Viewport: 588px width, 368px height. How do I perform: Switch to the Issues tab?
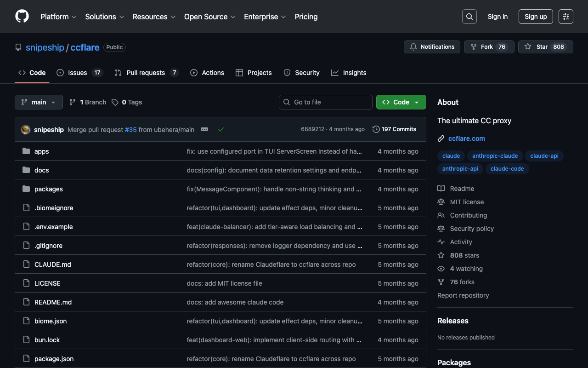click(x=79, y=73)
